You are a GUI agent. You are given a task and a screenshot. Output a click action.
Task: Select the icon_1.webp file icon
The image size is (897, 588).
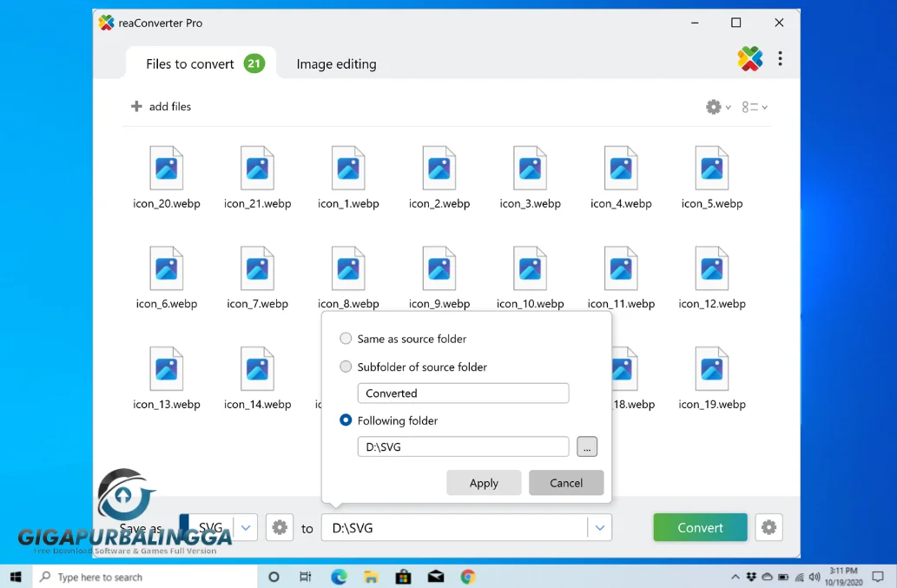click(348, 168)
